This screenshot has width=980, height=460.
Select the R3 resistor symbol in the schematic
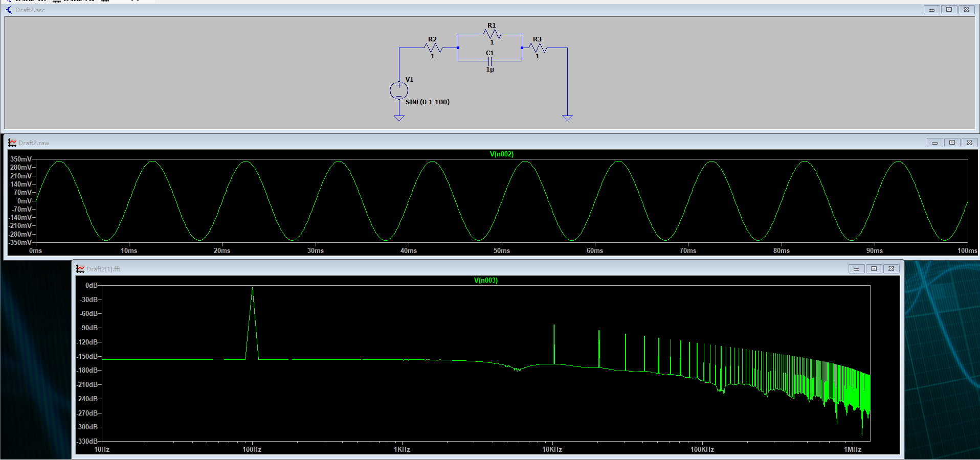click(x=538, y=48)
